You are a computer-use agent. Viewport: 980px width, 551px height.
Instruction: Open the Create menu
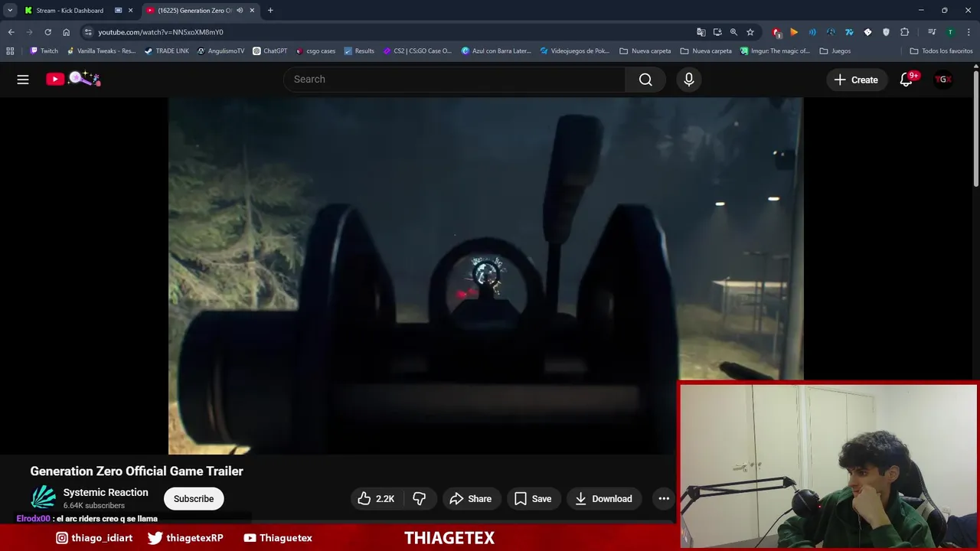tap(856, 80)
